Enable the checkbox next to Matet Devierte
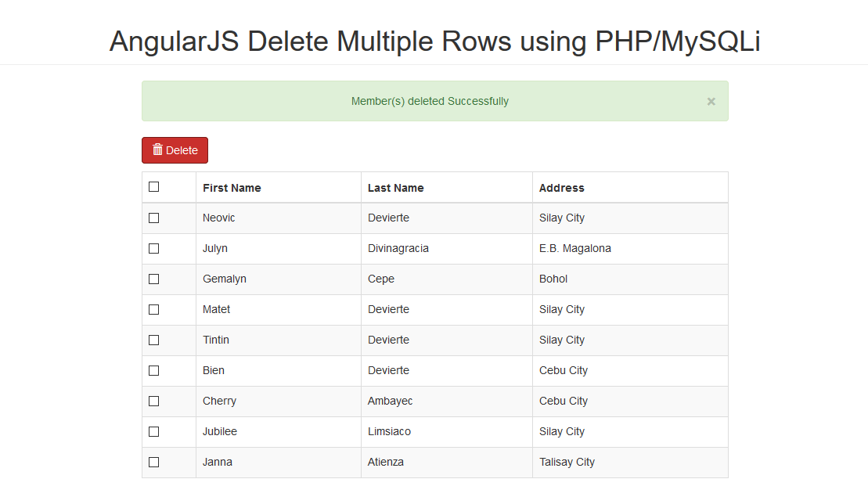This screenshot has height=497, width=868. click(153, 309)
